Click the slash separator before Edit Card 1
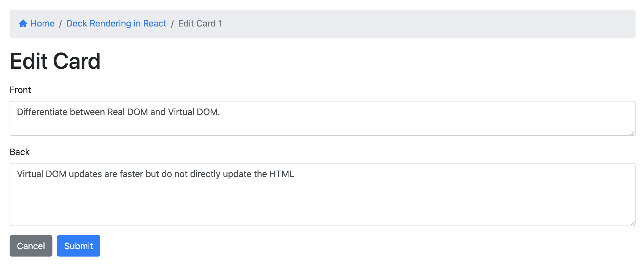 tap(172, 24)
